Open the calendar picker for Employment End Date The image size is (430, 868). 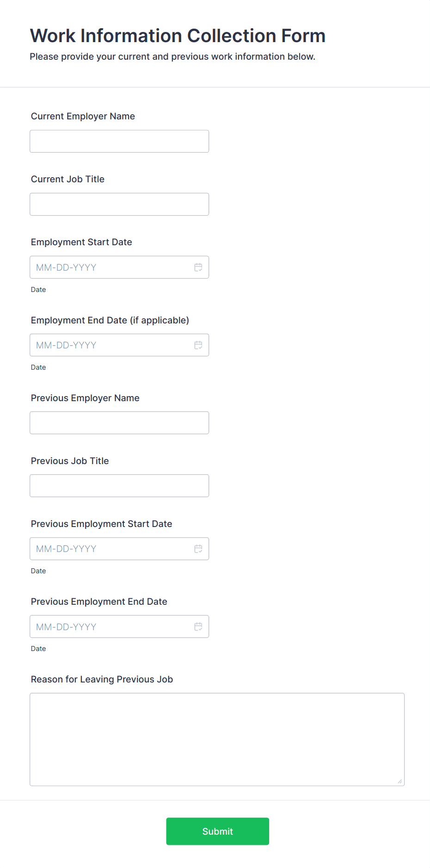[x=198, y=345]
